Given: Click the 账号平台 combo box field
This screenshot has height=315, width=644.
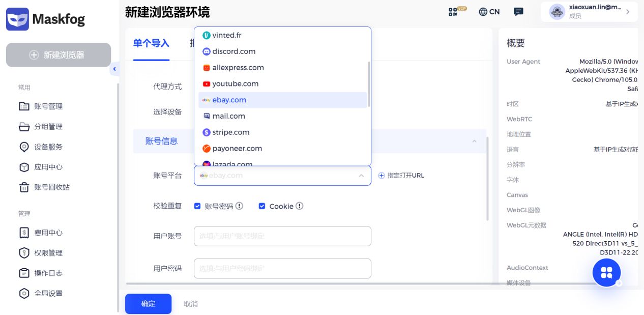Looking at the screenshot, I should [x=282, y=176].
